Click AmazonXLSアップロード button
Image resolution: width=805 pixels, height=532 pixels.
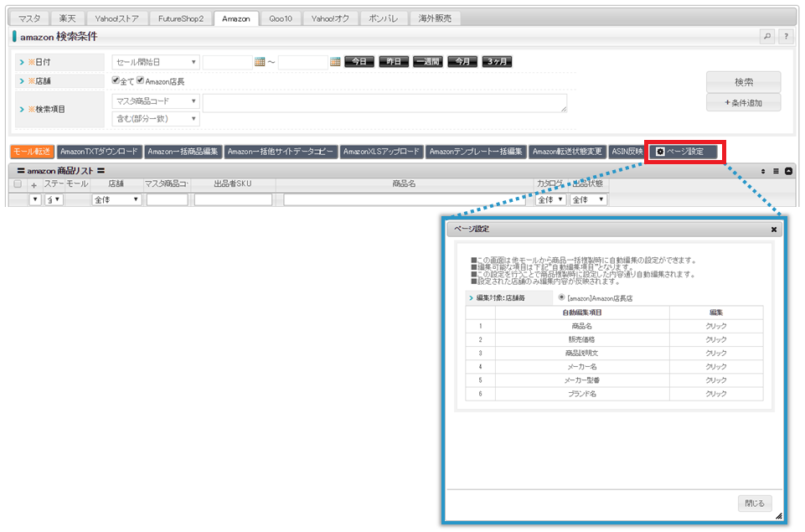tap(381, 152)
